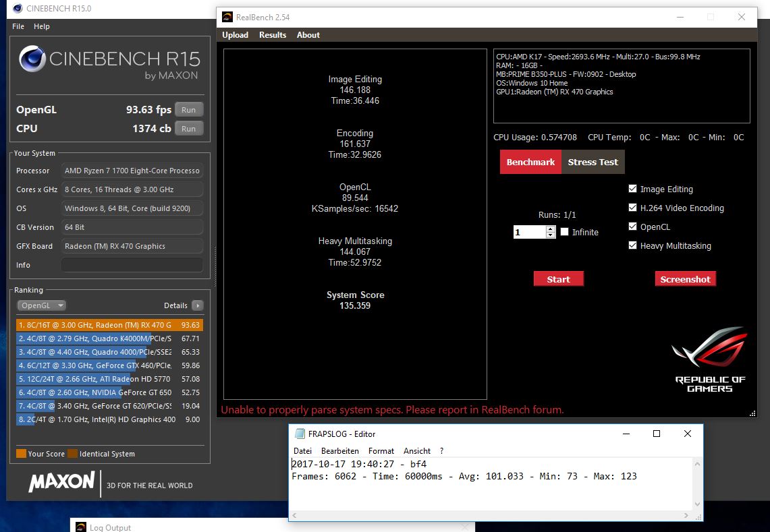Uncheck the OpenCL test
Screen dimensions: 770x532
[632, 227]
